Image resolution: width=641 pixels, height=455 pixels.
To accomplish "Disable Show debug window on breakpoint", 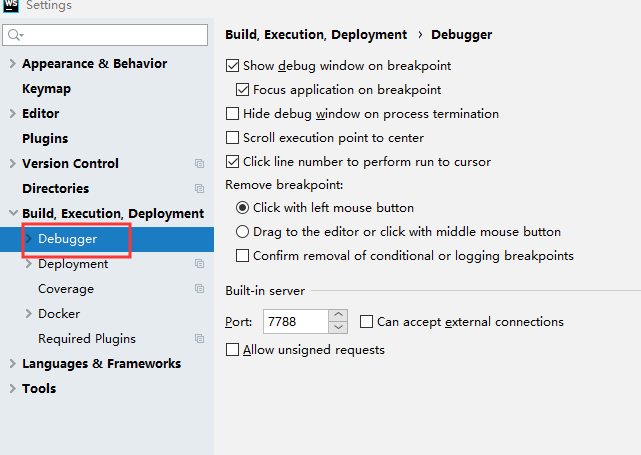I will click(x=233, y=66).
